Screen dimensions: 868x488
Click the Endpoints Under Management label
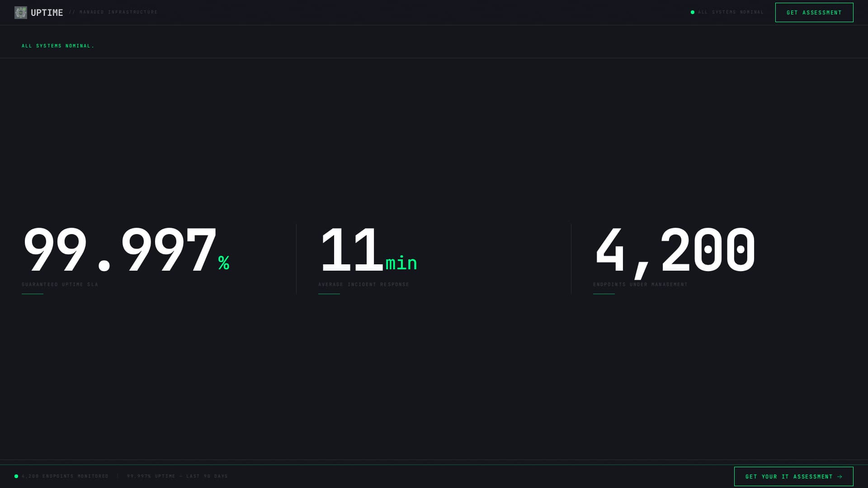pyautogui.click(x=641, y=284)
